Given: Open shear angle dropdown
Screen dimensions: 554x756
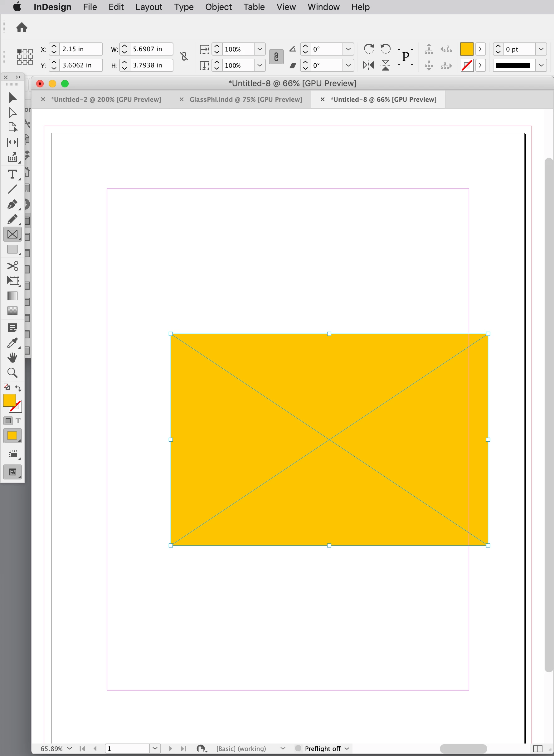Looking at the screenshot, I should [348, 65].
